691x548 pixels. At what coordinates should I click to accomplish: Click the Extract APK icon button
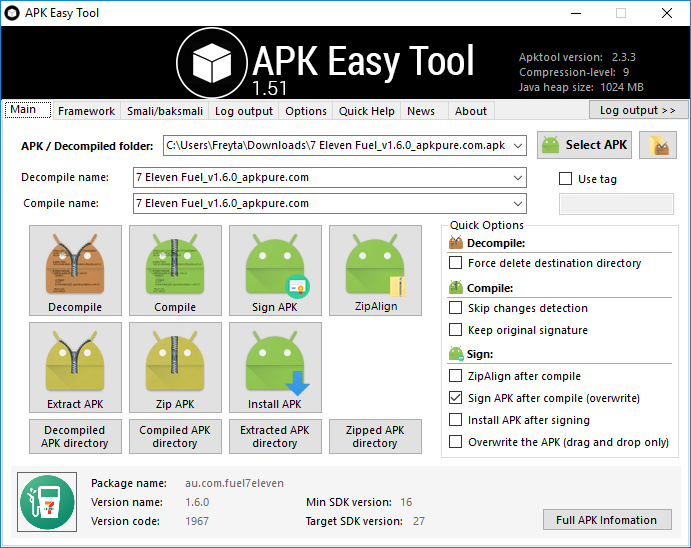[75, 367]
